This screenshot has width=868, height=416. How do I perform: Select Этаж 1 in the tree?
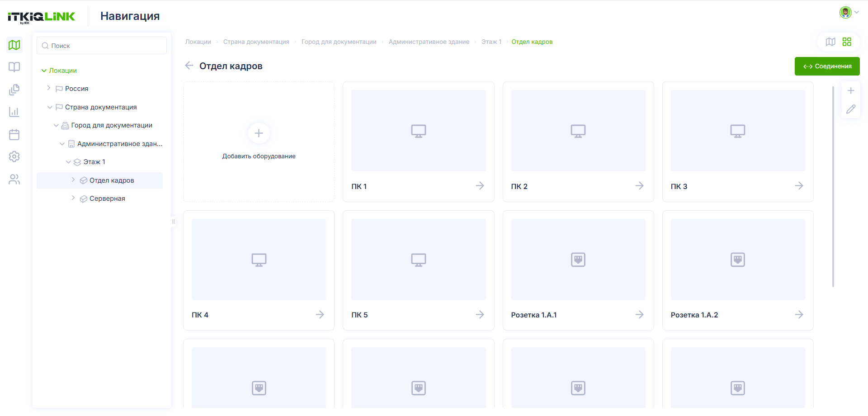coord(94,162)
